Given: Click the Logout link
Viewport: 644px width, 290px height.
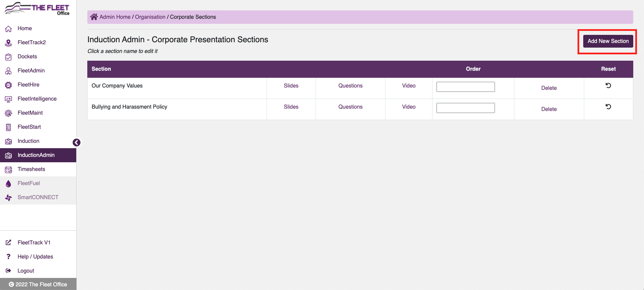Looking at the screenshot, I should pos(26,271).
